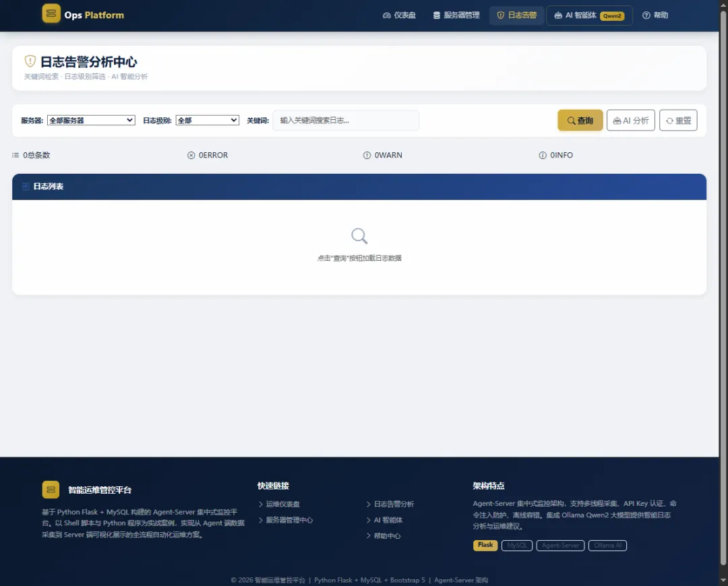This screenshot has width=728, height=586.
Task: Click the error icon next to 0ERROR
Action: tap(191, 155)
